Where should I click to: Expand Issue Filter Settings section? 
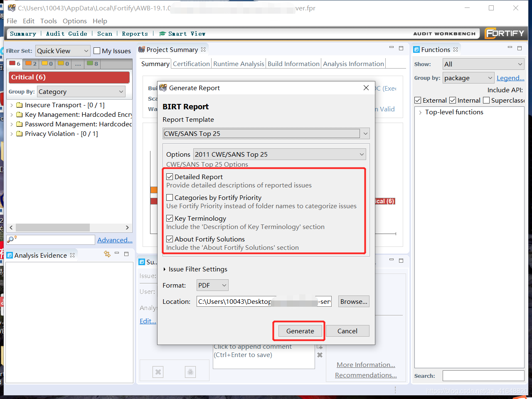[x=165, y=269]
